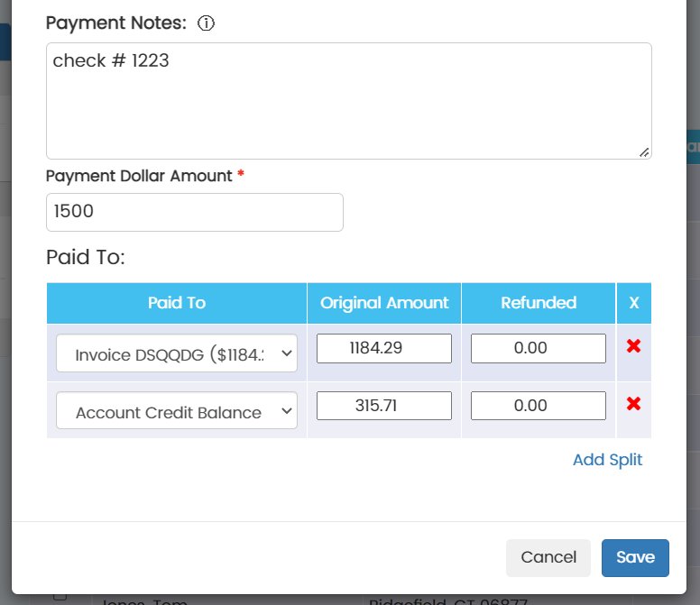Click into the Payment Notes text area
The height and width of the screenshot is (605, 700).
[348, 100]
